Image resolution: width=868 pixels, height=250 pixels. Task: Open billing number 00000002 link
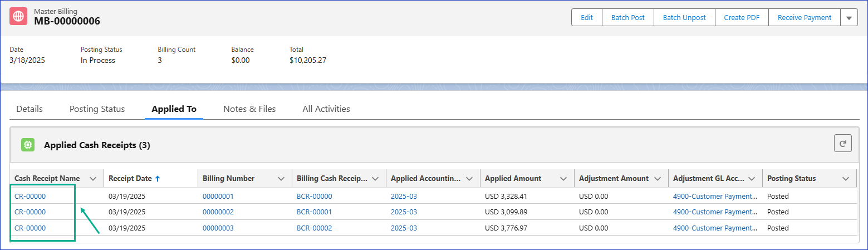click(x=218, y=212)
